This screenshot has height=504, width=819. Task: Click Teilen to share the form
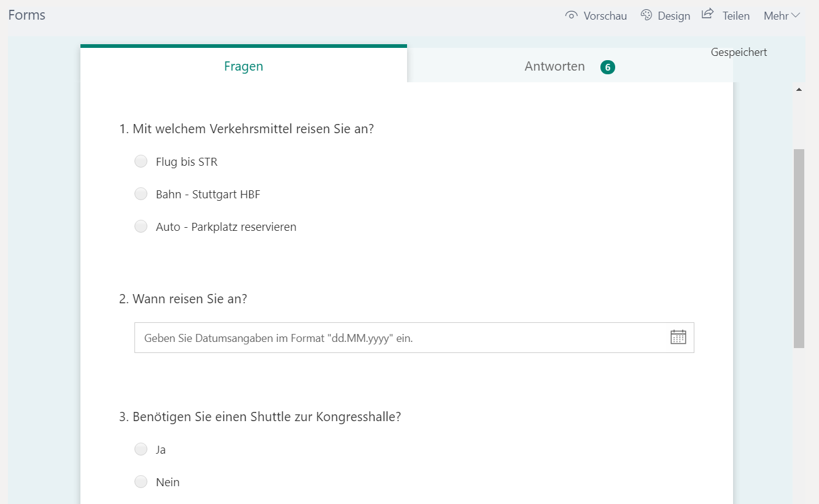point(726,16)
